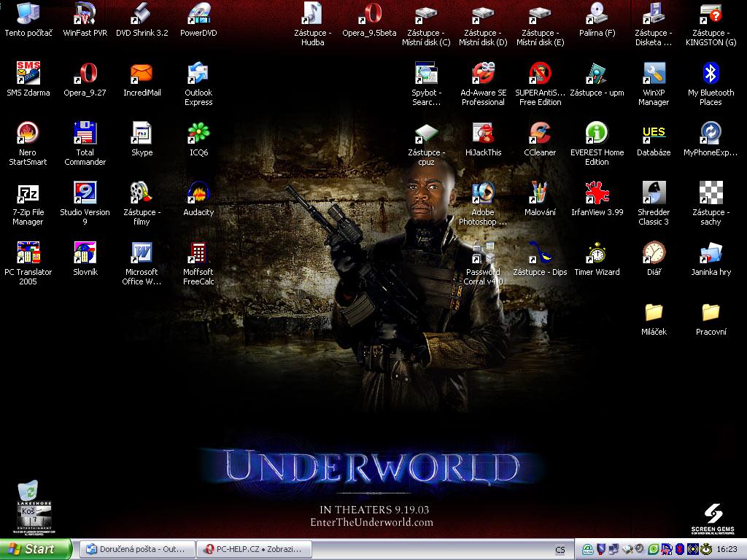Select the PowerDVD desktop icon
This screenshot has width=747, height=560.
tap(198, 14)
